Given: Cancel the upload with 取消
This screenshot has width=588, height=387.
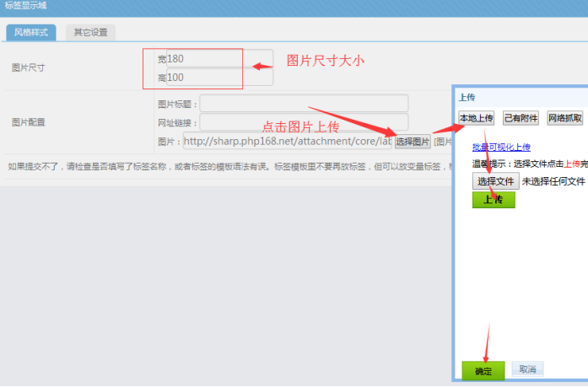Looking at the screenshot, I should coord(526,369).
